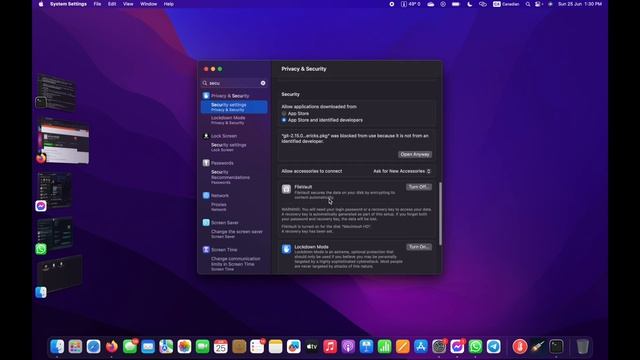The height and width of the screenshot is (360, 640).
Task: Click Spotlight search icon in menu bar
Action: point(528,4)
